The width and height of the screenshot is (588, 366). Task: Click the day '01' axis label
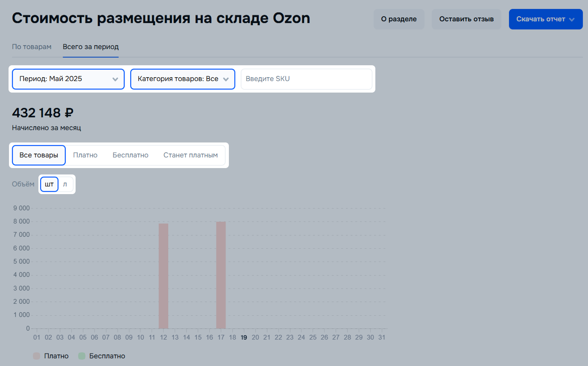click(37, 337)
